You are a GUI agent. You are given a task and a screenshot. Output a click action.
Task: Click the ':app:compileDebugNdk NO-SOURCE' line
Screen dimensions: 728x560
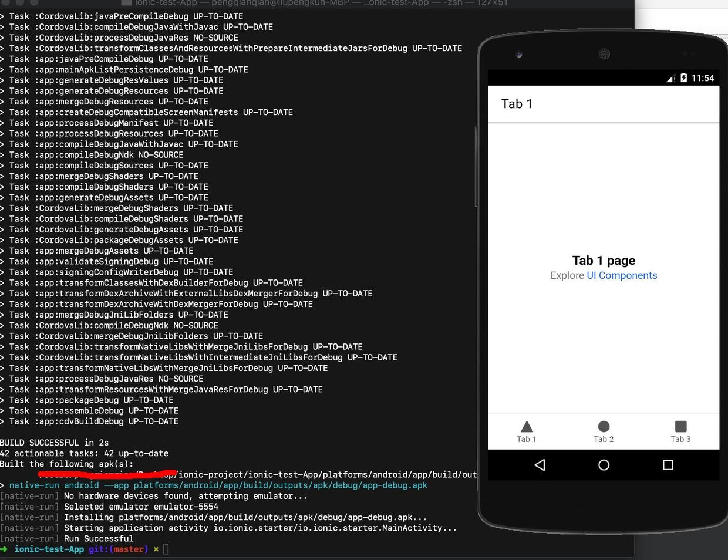click(92, 155)
